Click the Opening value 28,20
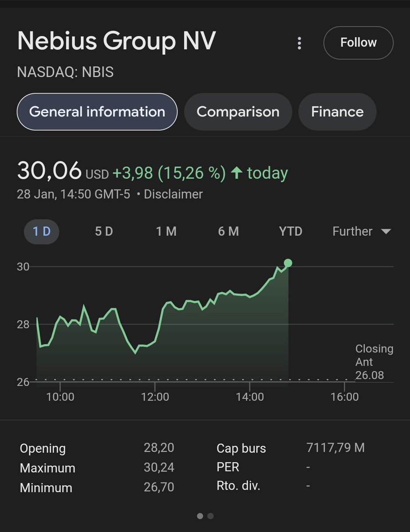This screenshot has height=532, width=410. pyautogui.click(x=159, y=448)
